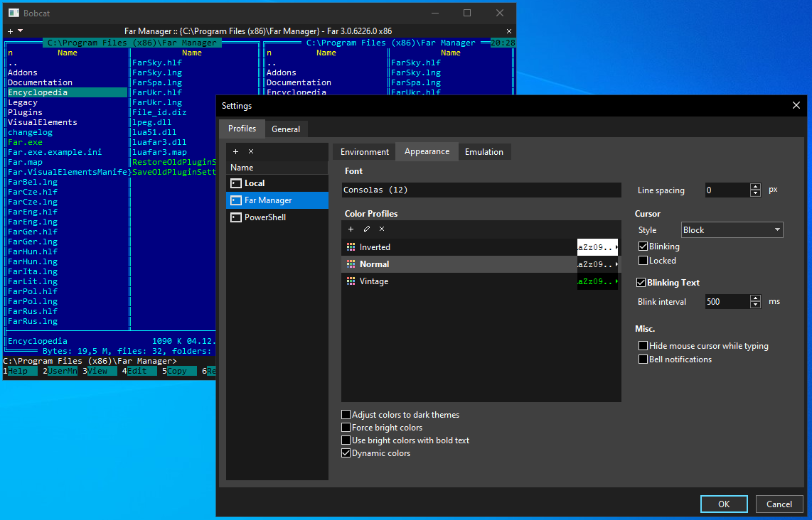The height and width of the screenshot is (520, 812).
Task: Click the PowerShell profile terminal icon
Action: click(235, 217)
